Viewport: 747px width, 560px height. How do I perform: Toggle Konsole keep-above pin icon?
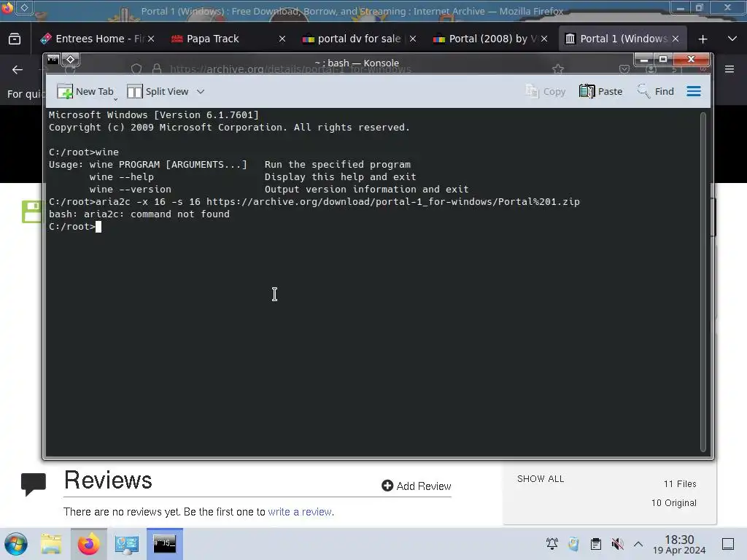coord(71,60)
